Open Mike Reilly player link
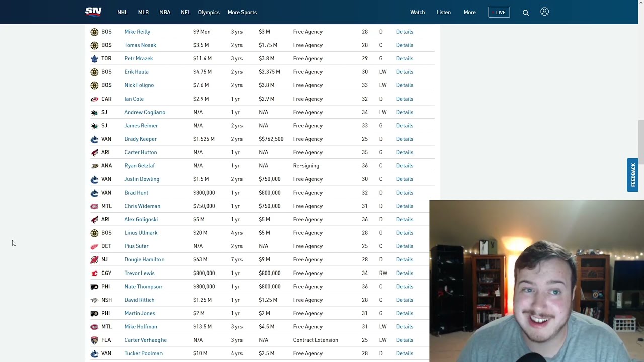This screenshot has height=362, width=644. (137, 32)
